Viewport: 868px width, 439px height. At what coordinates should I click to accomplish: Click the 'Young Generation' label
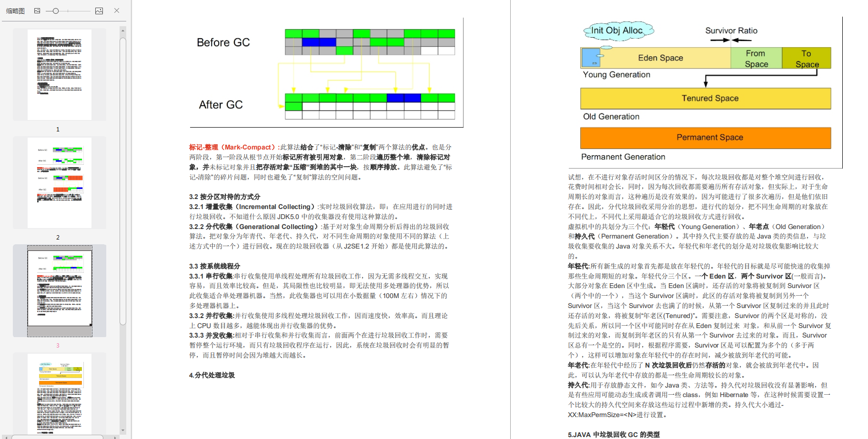pos(616,74)
